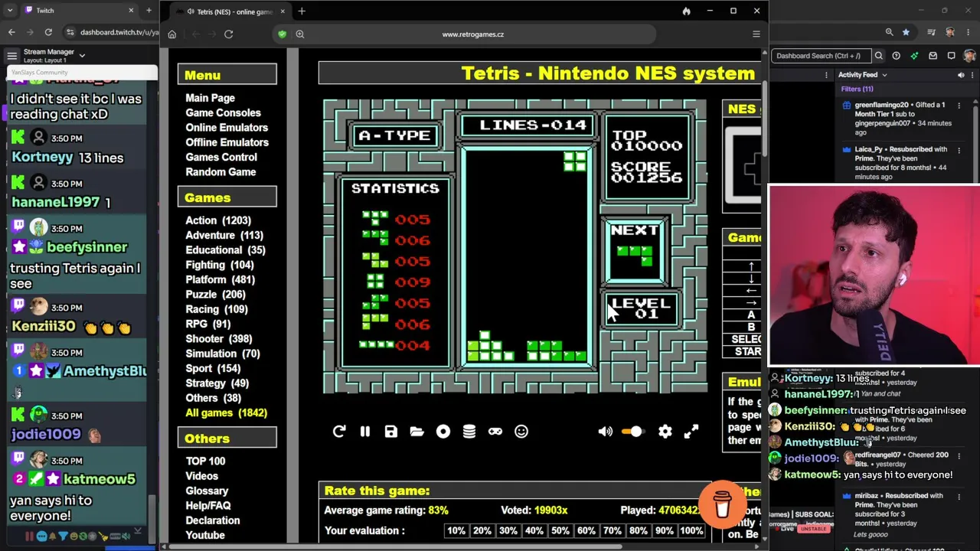Click home icon in Tetris browser window
The width and height of the screenshot is (980, 551).
[x=172, y=34]
